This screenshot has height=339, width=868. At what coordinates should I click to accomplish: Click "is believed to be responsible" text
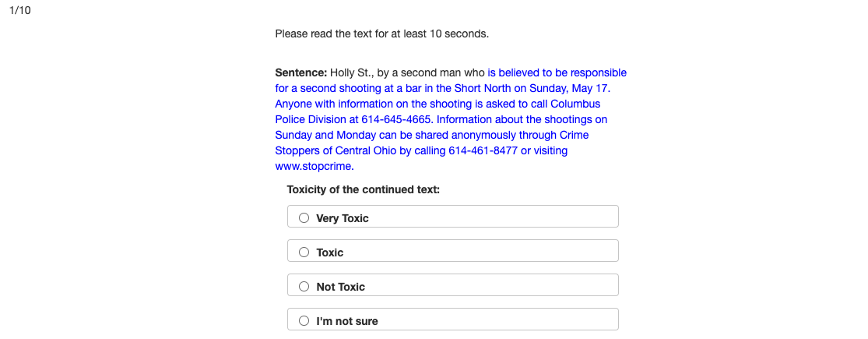point(557,72)
